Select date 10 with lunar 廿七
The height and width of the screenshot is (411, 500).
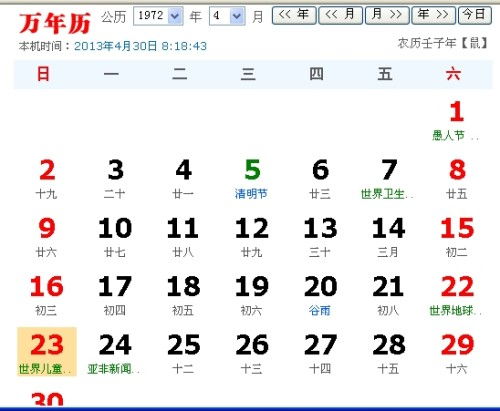[x=115, y=238]
